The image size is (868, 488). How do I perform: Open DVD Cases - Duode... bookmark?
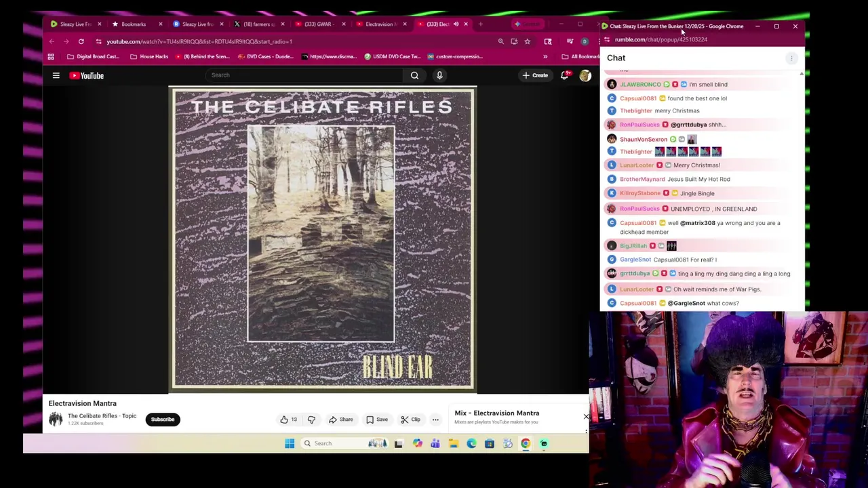click(x=266, y=57)
